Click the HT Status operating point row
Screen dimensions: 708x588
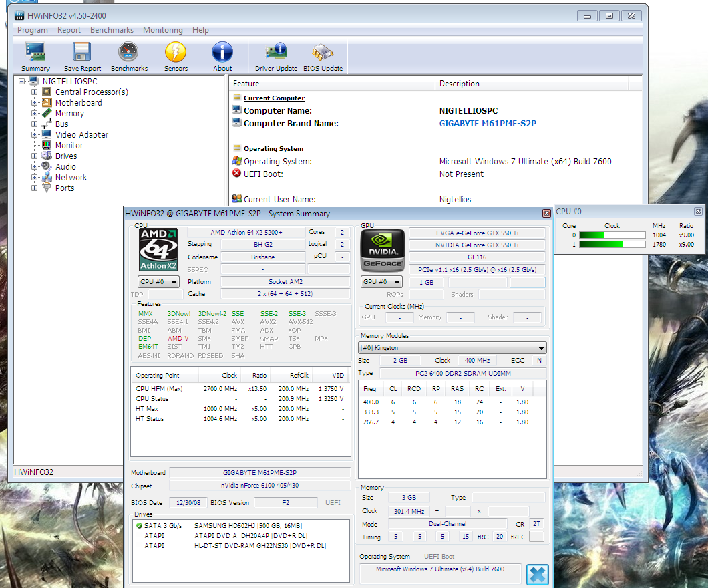click(240, 419)
